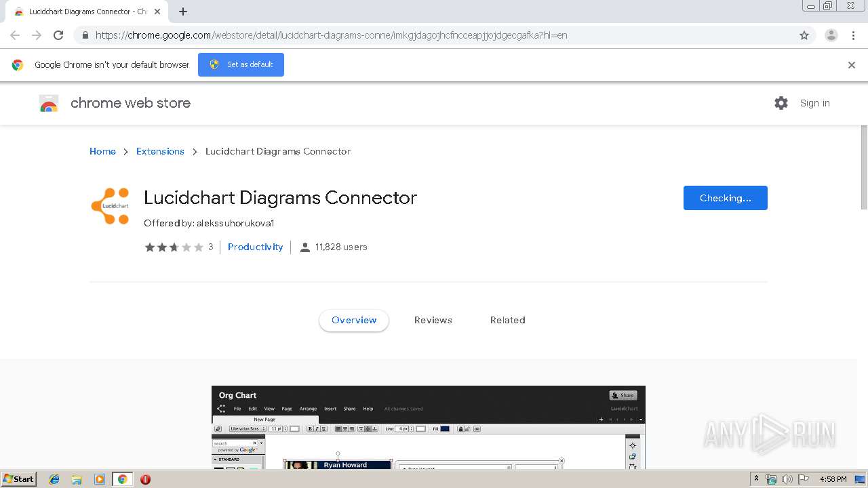The image size is (868, 488).
Task: Close the Lucidchart Diagrams Connector tab
Action: (157, 12)
